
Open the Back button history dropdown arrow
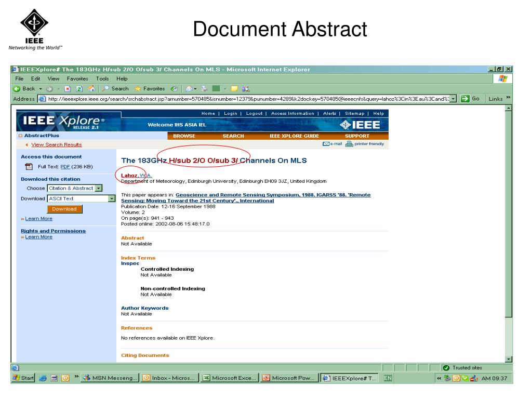click(41, 89)
